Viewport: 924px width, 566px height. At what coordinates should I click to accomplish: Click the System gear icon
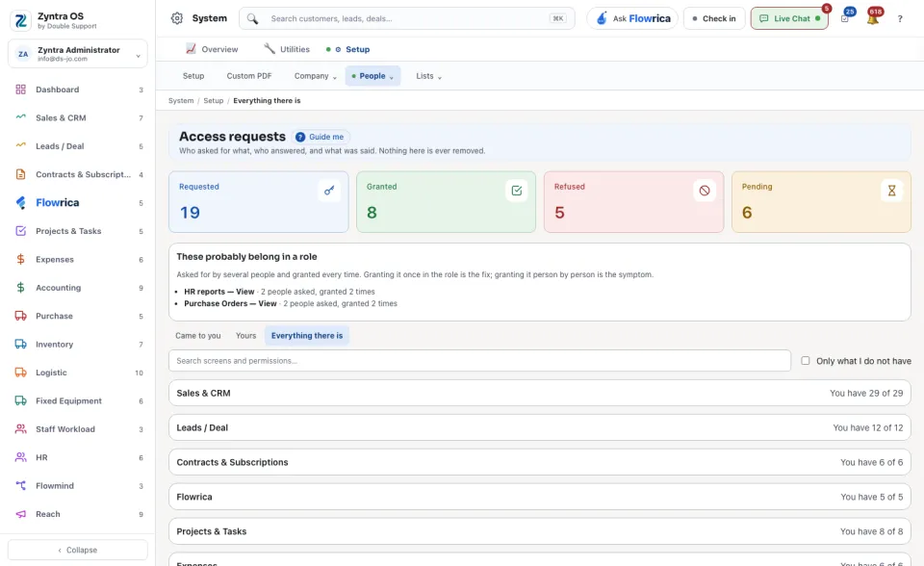177,18
